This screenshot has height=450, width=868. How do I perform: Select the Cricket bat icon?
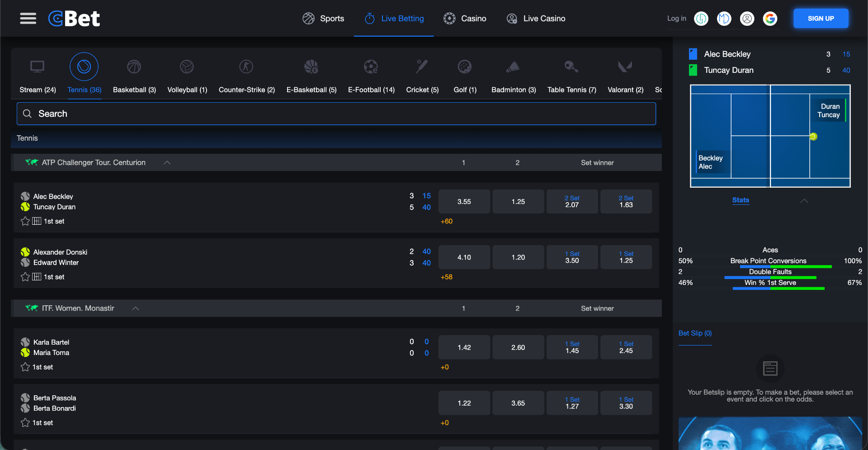(422, 66)
